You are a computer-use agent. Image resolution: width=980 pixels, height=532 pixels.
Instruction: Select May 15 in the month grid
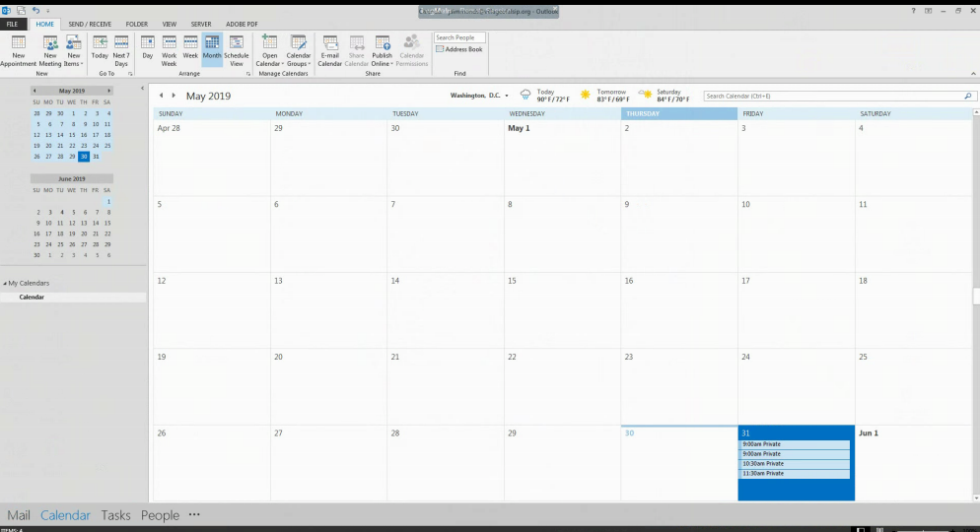(562, 310)
